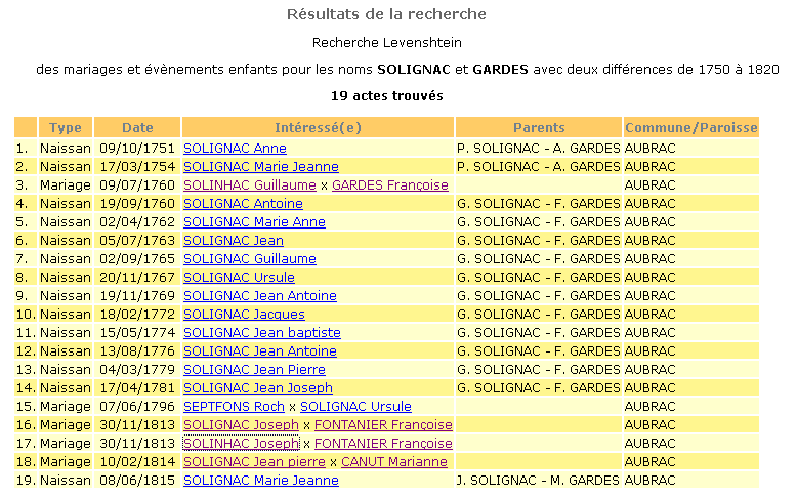Open SOLIGNAC Guillaume born 02/09/1765
This screenshot has height=497, width=797.
click(x=250, y=259)
